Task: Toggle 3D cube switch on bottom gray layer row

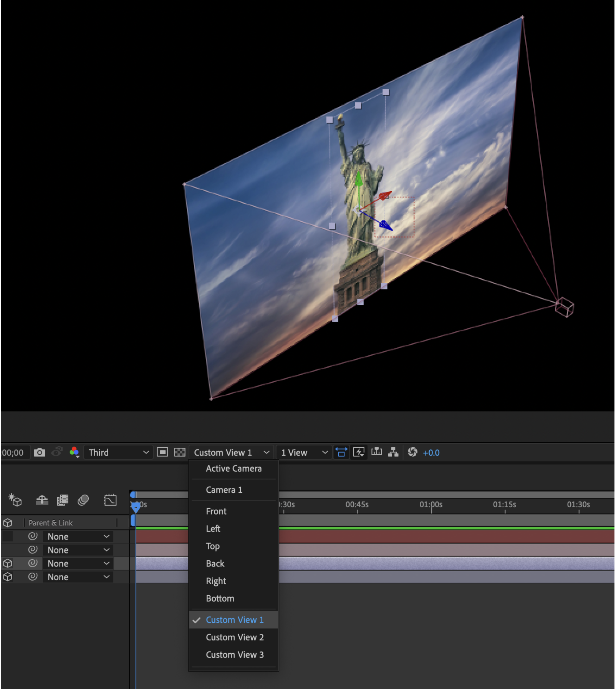Action: (8, 577)
